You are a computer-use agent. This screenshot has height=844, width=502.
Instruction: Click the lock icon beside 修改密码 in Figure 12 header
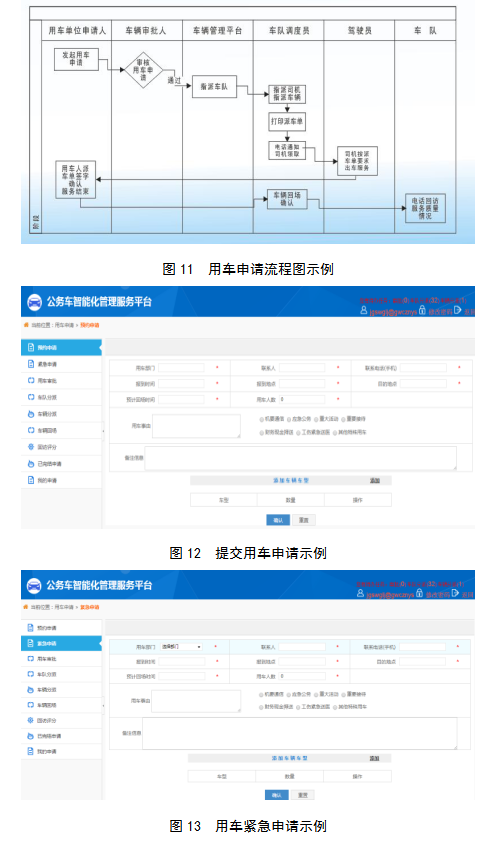[422, 310]
